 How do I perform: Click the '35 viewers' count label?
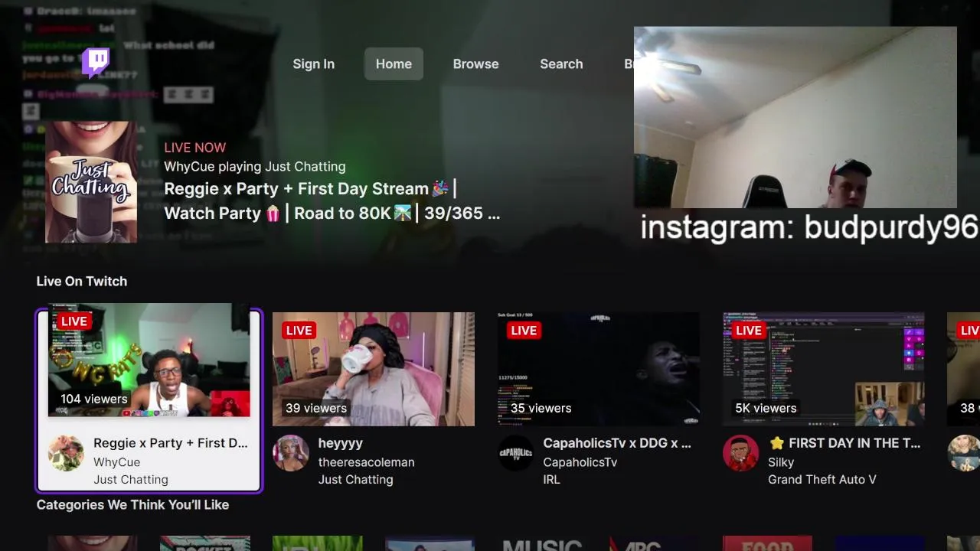541,408
